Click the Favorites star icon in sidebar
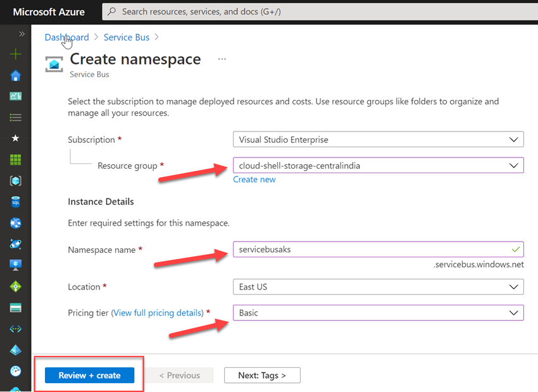Viewport: 538px width, 392px height. [x=16, y=138]
